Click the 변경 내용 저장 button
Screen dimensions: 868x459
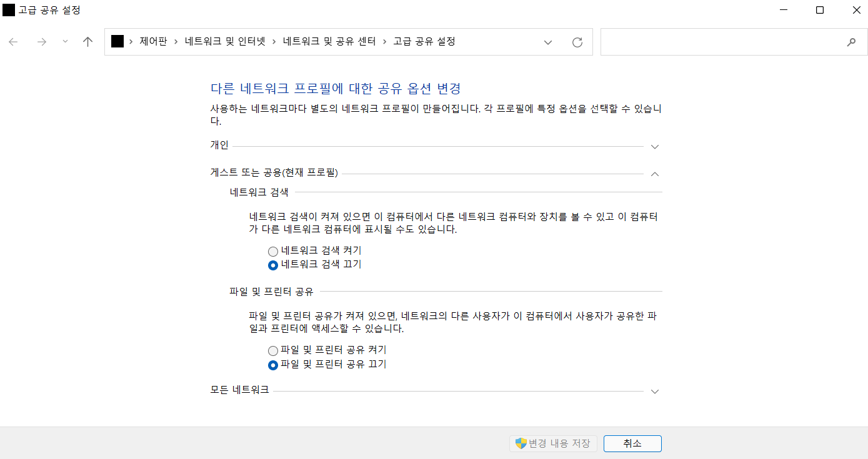(x=552, y=443)
